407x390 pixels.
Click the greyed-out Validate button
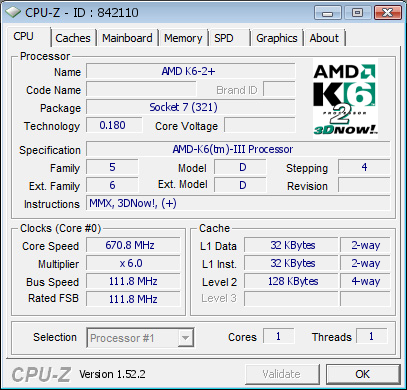point(282,374)
